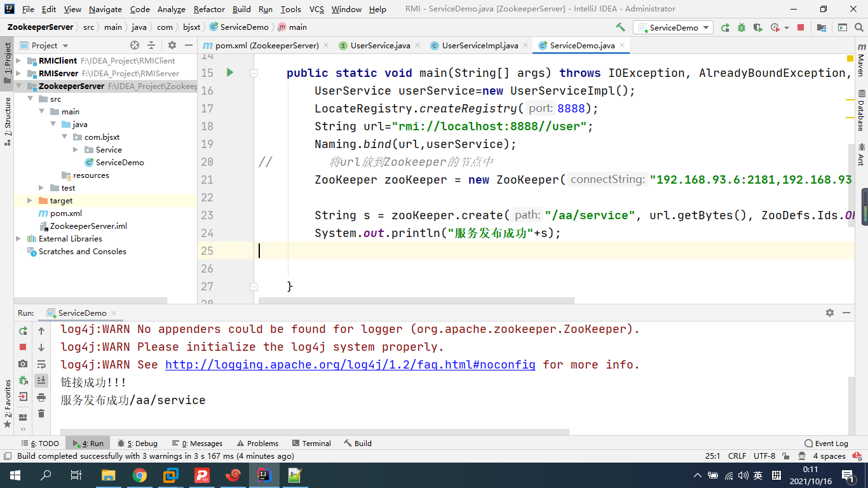
Task: Click the Run Anything toolbar icon
Action: (843, 27)
